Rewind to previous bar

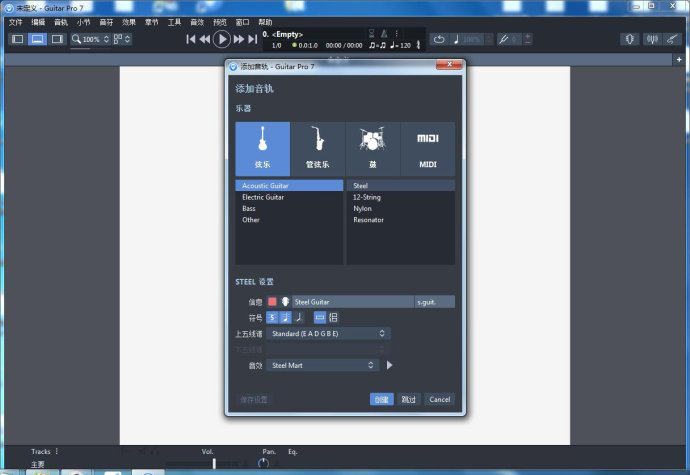[x=205, y=39]
